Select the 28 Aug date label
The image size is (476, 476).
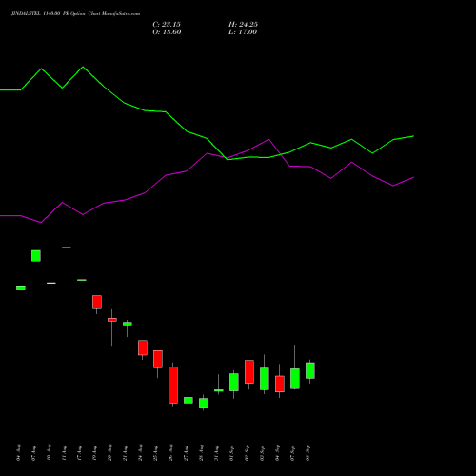(x=201, y=452)
